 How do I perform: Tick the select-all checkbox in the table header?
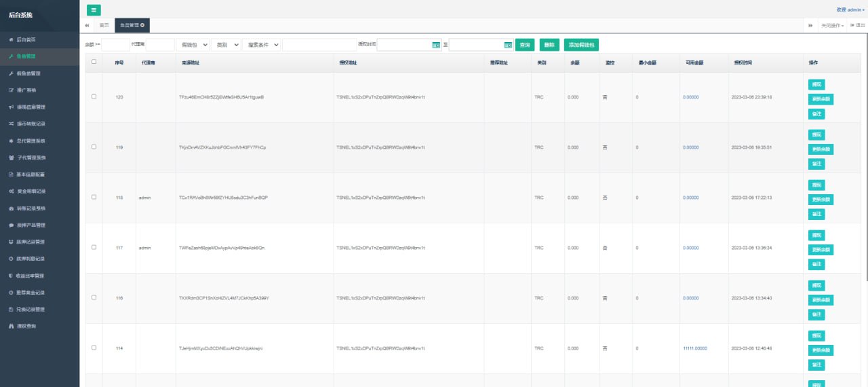point(94,62)
